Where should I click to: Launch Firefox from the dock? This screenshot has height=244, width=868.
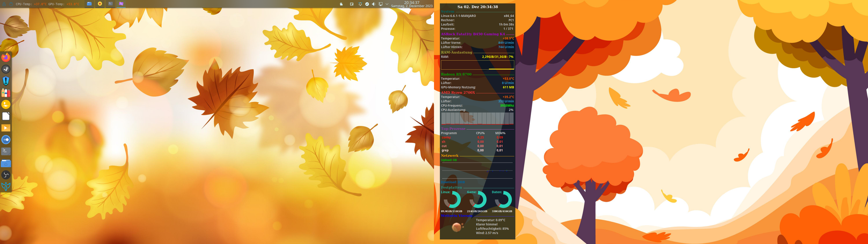pos(6,57)
